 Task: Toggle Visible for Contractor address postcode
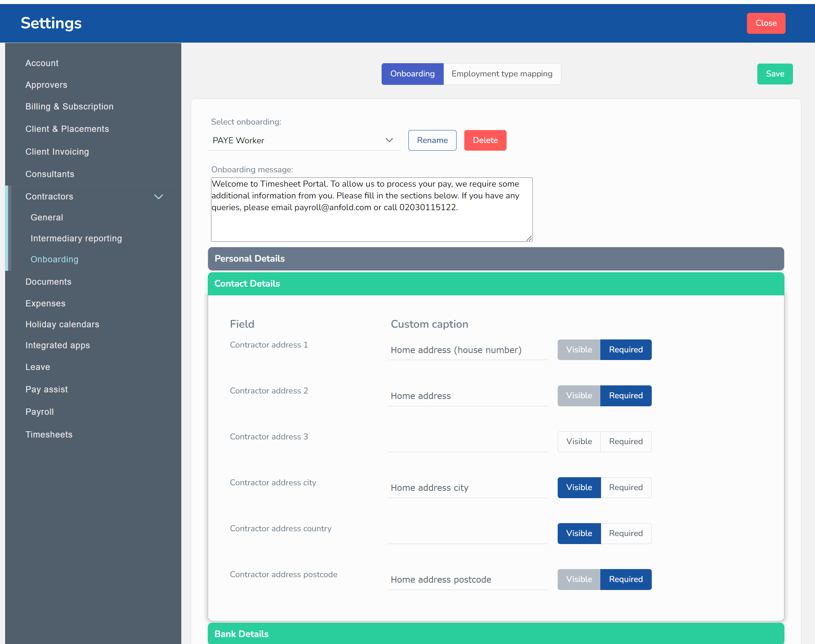point(579,579)
